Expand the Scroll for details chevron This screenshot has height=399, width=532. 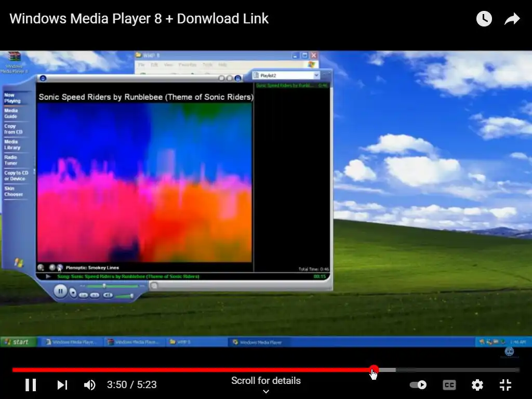point(266,392)
